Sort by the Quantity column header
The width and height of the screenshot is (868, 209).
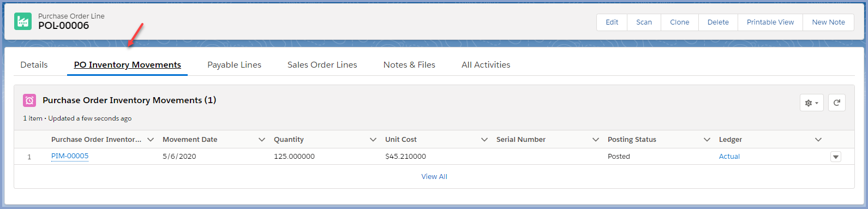click(x=289, y=140)
